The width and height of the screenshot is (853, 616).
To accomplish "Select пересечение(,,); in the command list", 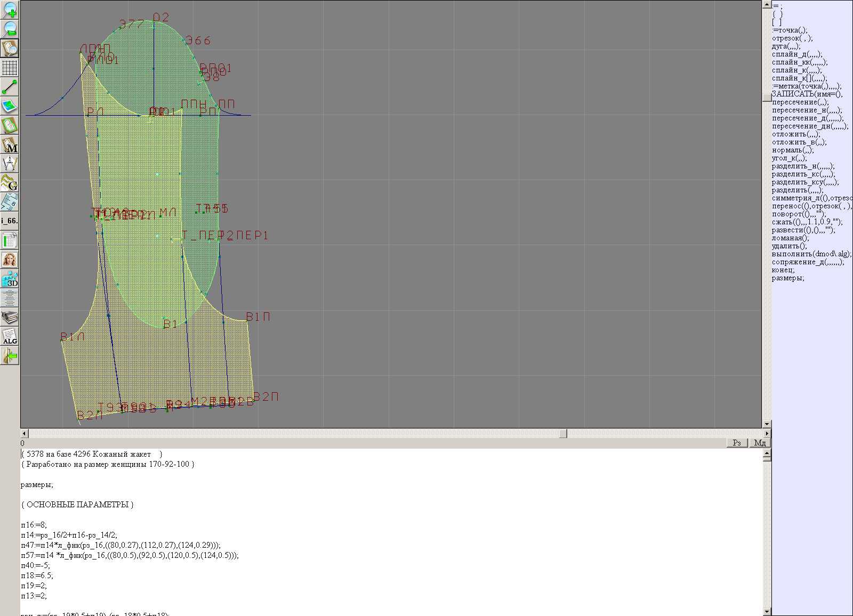I will (x=800, y=102).
